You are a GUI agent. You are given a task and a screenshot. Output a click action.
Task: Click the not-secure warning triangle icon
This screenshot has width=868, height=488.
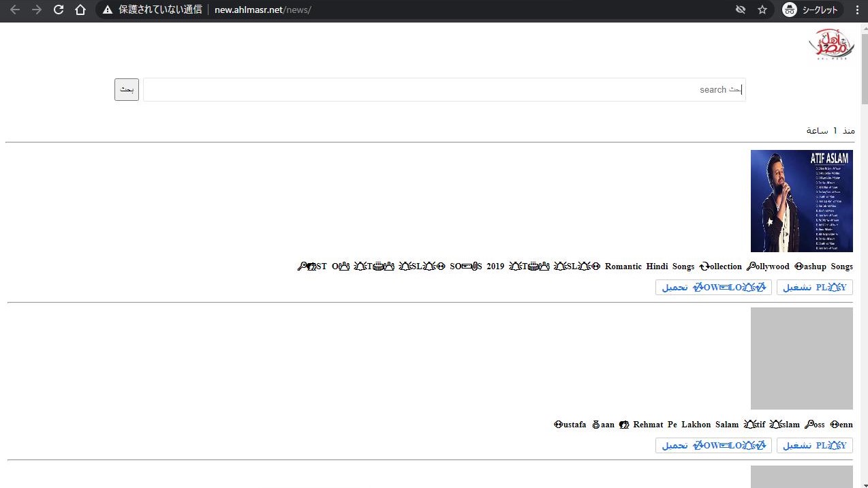[108, 10]
